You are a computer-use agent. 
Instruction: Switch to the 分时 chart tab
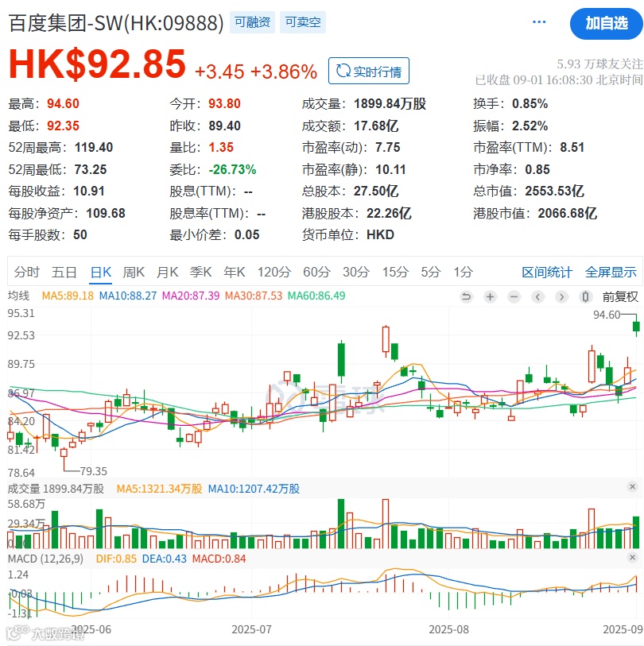[x=26, y=272]
